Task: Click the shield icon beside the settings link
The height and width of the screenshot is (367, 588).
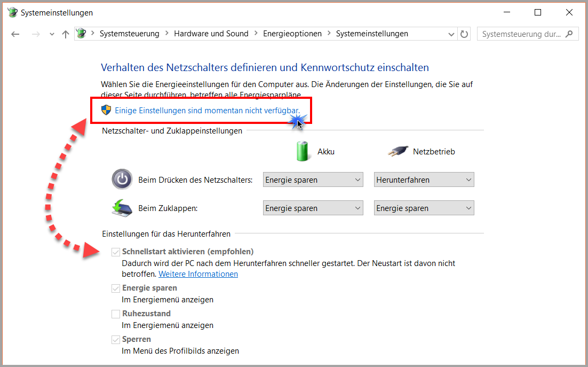Action: tap(106, 110)
